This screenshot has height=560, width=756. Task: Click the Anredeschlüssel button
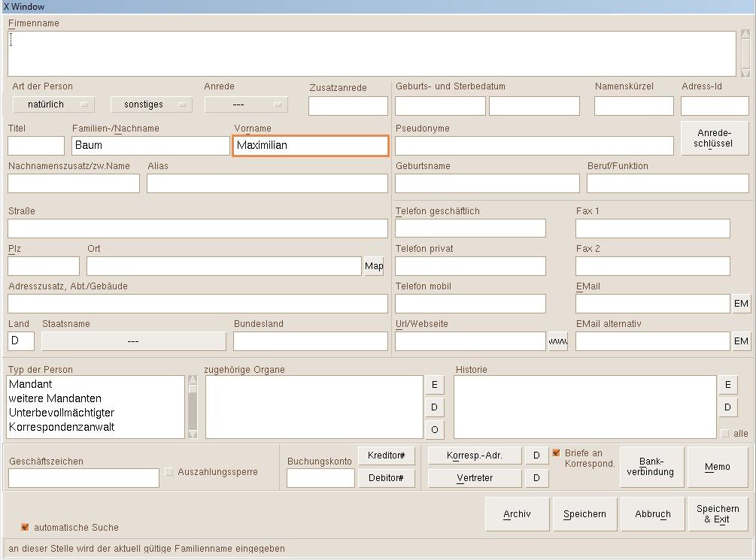[x=715, y=138]
